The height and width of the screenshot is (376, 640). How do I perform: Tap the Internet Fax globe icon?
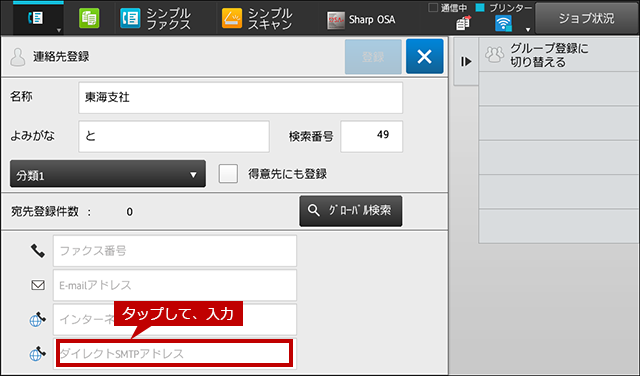click(x=38, y=319)
